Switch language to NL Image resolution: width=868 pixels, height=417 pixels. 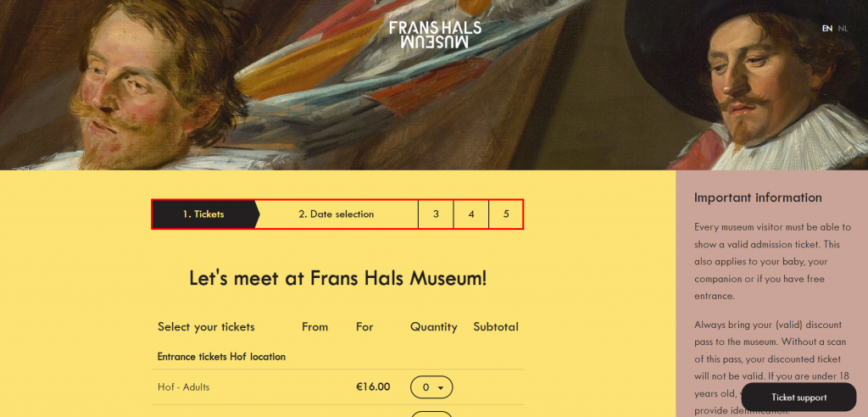point(843,29)
